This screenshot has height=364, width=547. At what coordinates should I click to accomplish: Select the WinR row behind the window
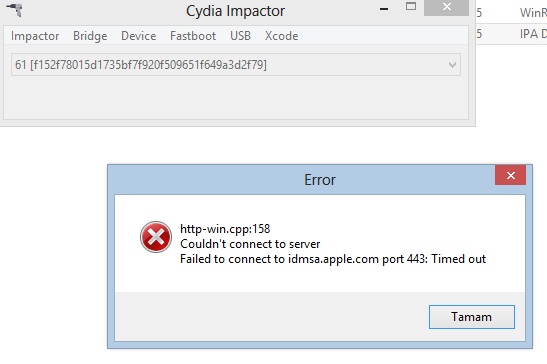(x=511, y=13)
